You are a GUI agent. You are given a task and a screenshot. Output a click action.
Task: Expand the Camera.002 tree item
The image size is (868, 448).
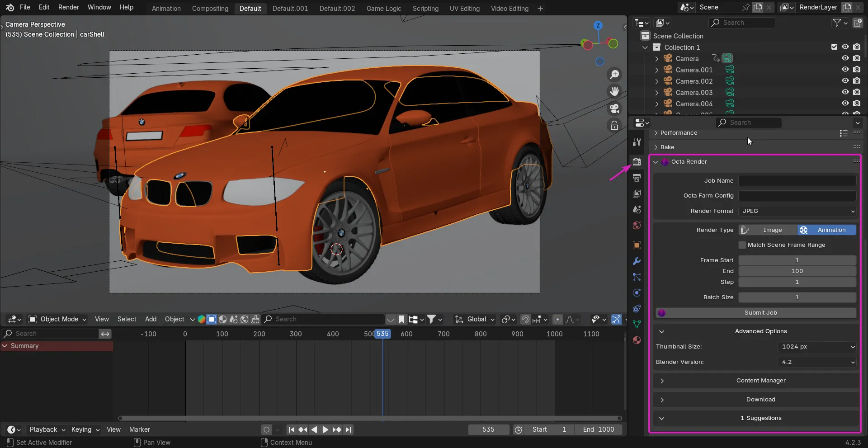coord(657,81)
